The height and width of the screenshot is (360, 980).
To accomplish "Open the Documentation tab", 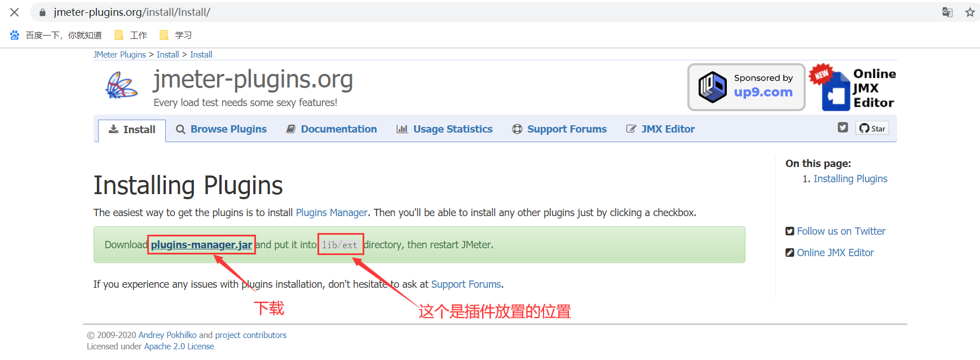I will (x=332, y=129).
